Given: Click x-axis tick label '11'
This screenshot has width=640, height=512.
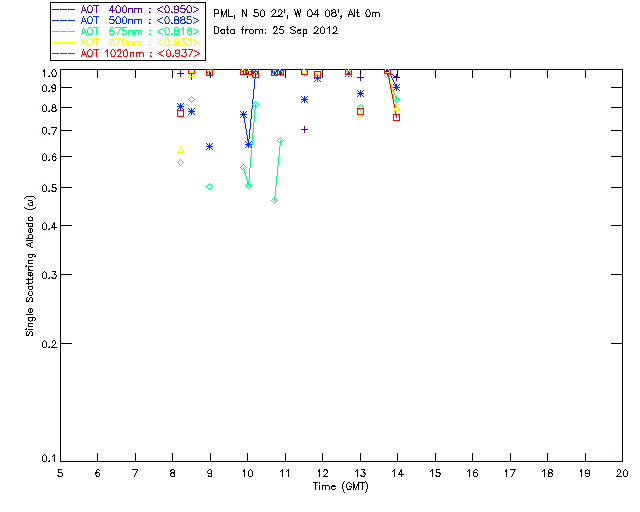Looking at the screenshot, I should tap(285, 473).
